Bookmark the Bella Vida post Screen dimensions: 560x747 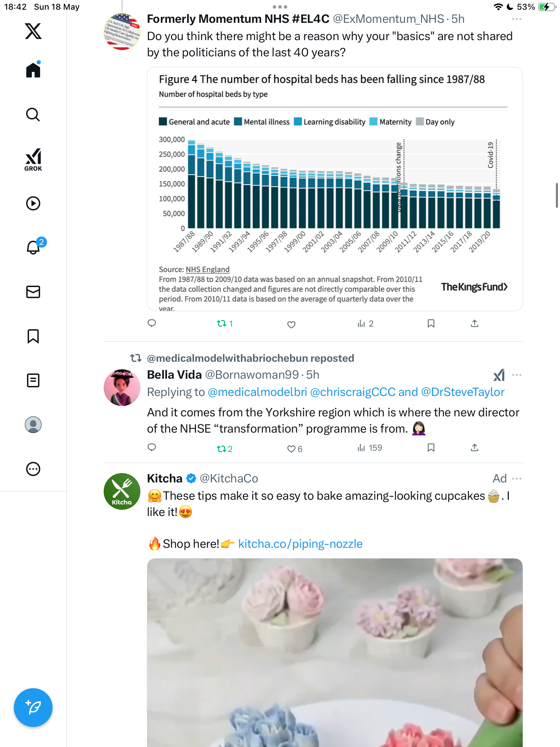tap(431, 448)
